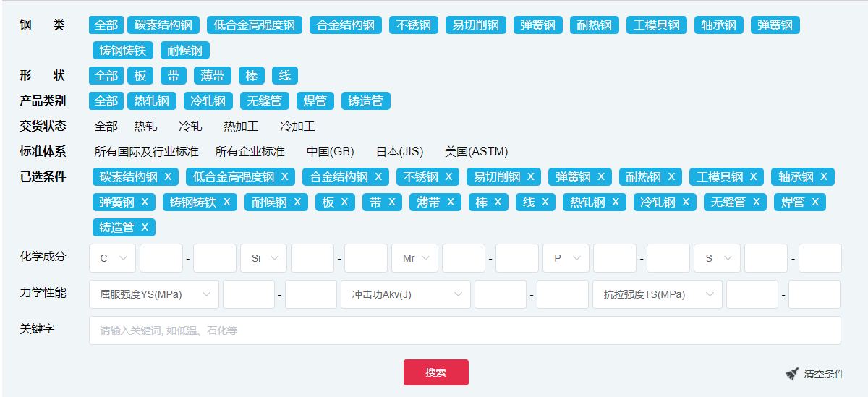Image resolution: width=868 pixels, height=397 pixels.
Task: Select the 美国(ASTM) standard option
Action: [x=476, y=152]
